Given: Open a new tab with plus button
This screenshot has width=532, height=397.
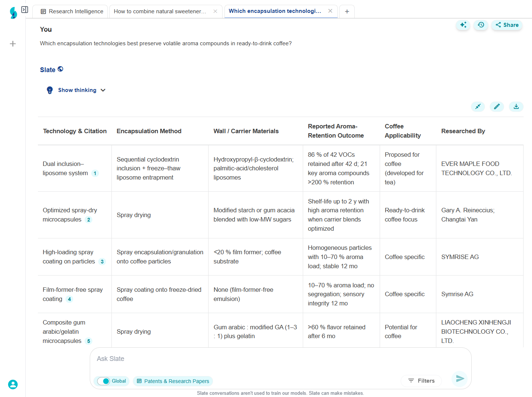Looking at the screenshot, I should click(x=347, y=11).
